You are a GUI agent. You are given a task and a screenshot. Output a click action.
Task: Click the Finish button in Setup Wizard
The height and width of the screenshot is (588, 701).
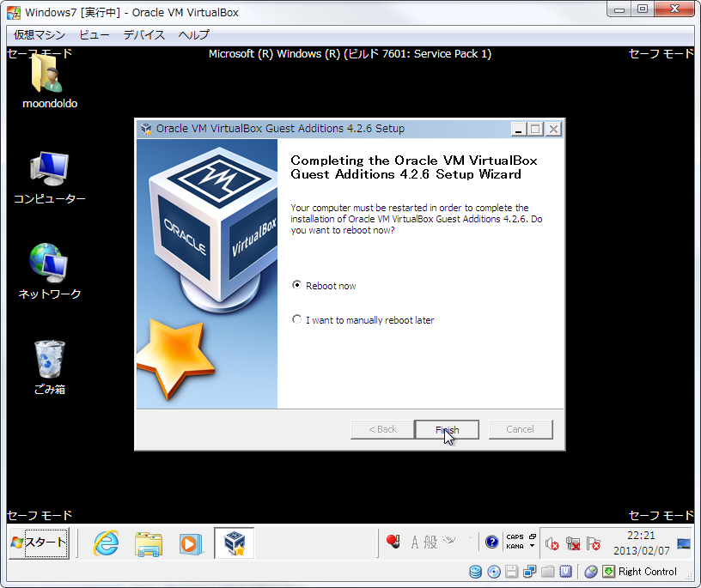click(x=447, y=429)
